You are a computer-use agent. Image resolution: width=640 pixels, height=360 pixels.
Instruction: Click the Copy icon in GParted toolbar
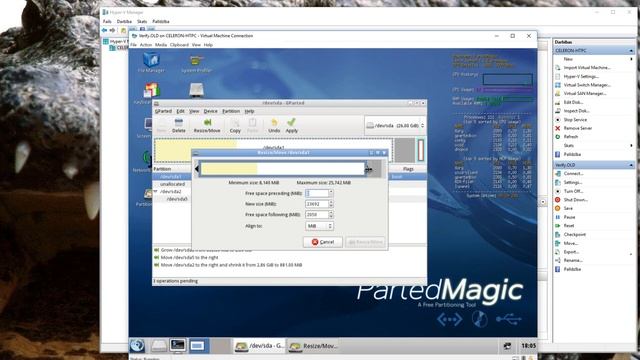[x=235, y=125]
